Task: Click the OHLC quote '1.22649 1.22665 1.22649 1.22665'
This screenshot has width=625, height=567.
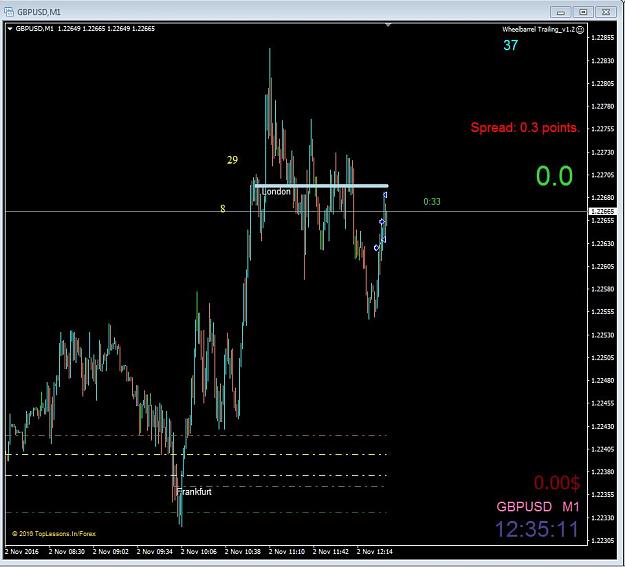Action: click(x=106, y=29)
